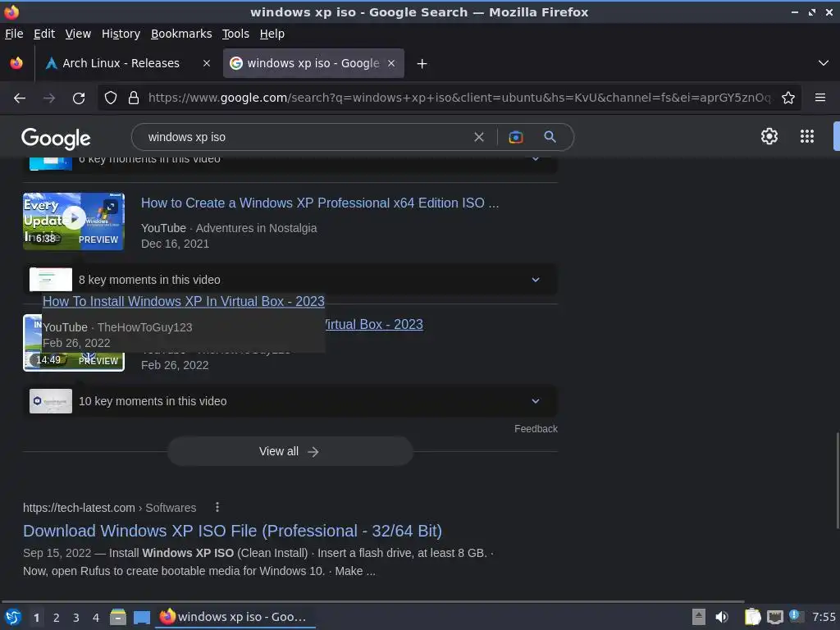Screen dimensions: 840x630
Task: Switch to virtual desktop 4
Action: pyautogui.click(x=96, y=618)
